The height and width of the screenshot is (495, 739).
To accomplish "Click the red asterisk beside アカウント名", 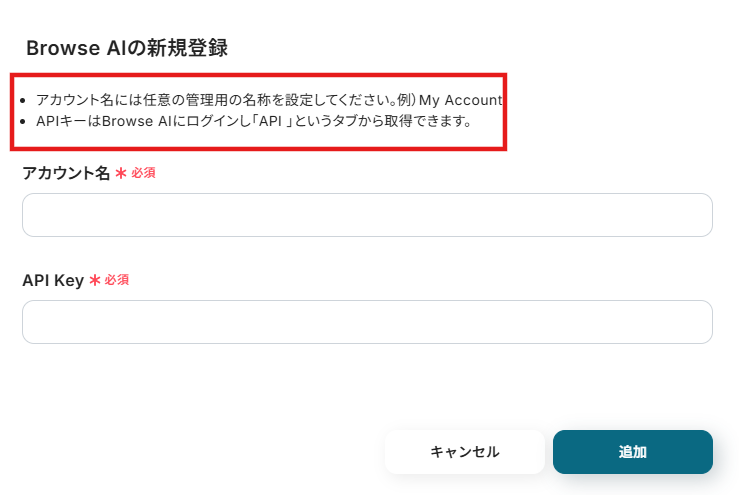I will click(x=121, y=173).
